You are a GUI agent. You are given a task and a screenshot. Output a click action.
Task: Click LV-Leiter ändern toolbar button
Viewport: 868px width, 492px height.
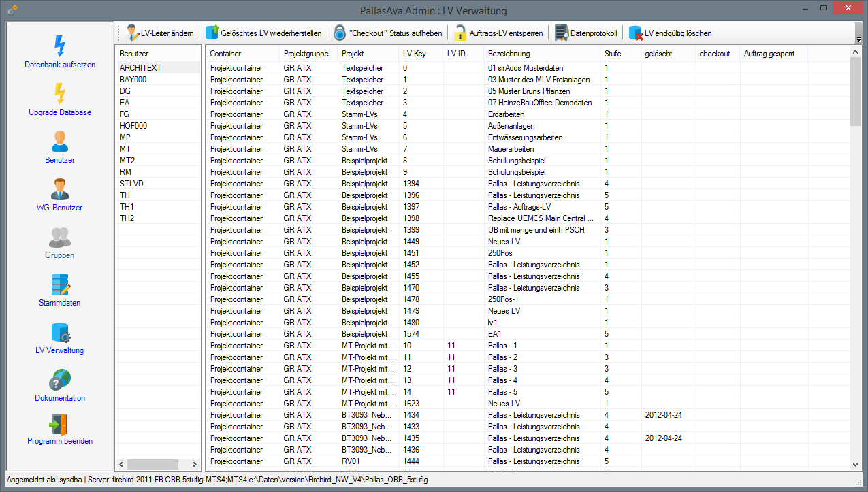tap(159, 33)
